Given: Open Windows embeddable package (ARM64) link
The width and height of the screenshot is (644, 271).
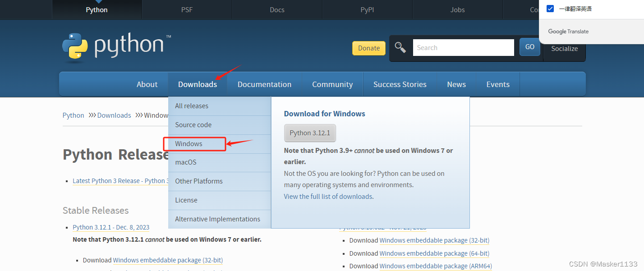Looking at the screenshot, I should (436, 266).
